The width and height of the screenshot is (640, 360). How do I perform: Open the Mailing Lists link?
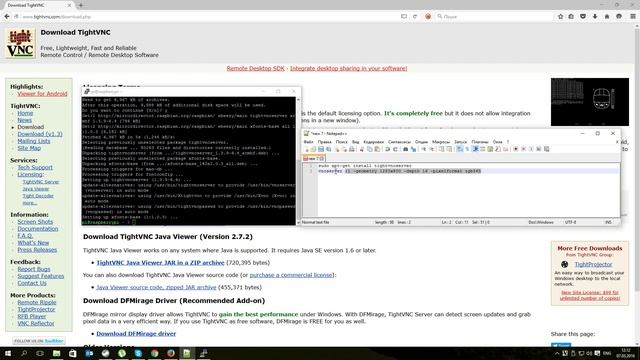pyautogui.click(x=33, y=141)
